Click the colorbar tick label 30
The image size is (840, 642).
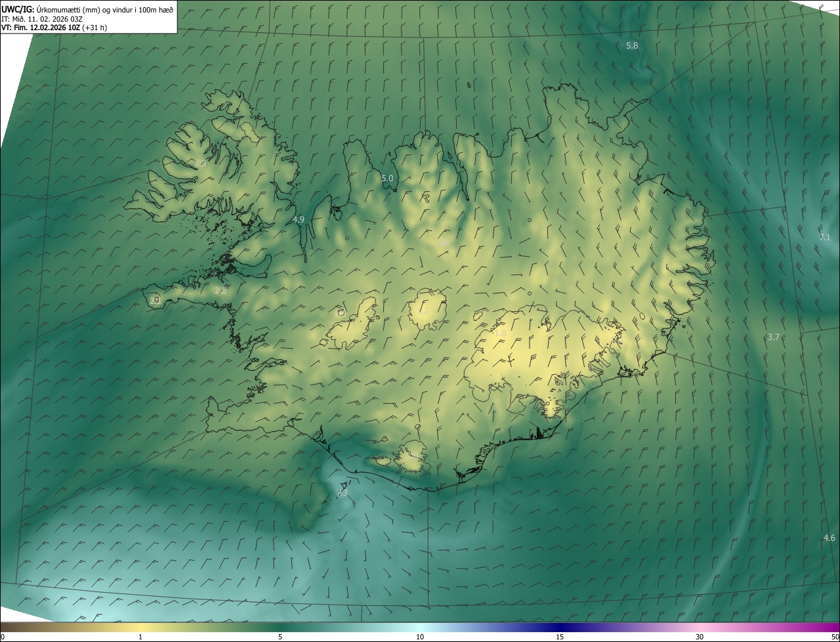[x=700, y=637]
